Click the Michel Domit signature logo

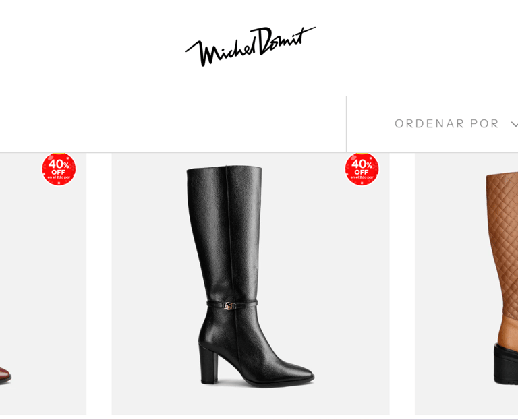[x=250, y=47]
